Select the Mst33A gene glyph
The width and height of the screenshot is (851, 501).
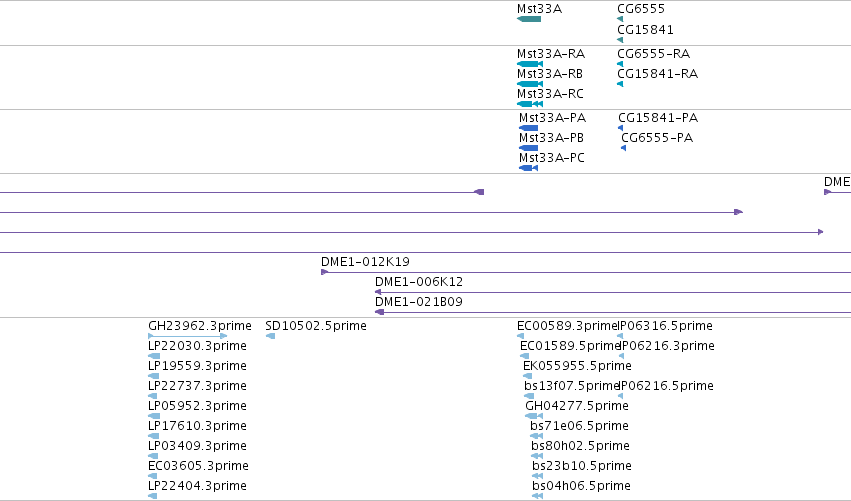click(x=529, y=19)
